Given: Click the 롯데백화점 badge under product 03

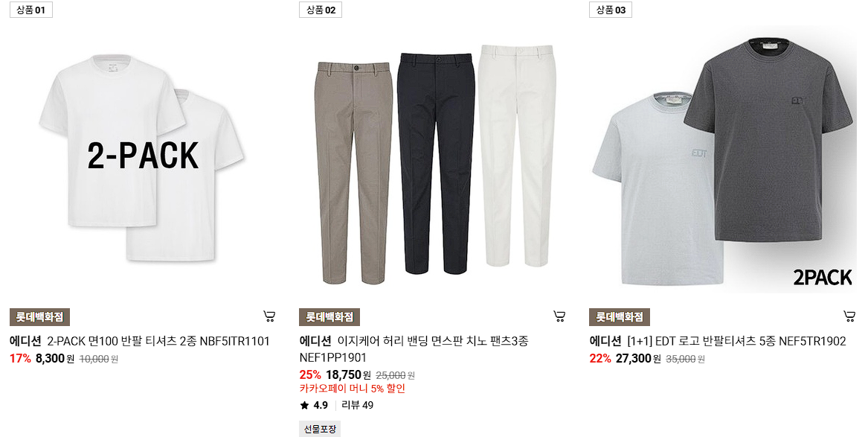Looking at the screenshot, I should pos(620,317).
